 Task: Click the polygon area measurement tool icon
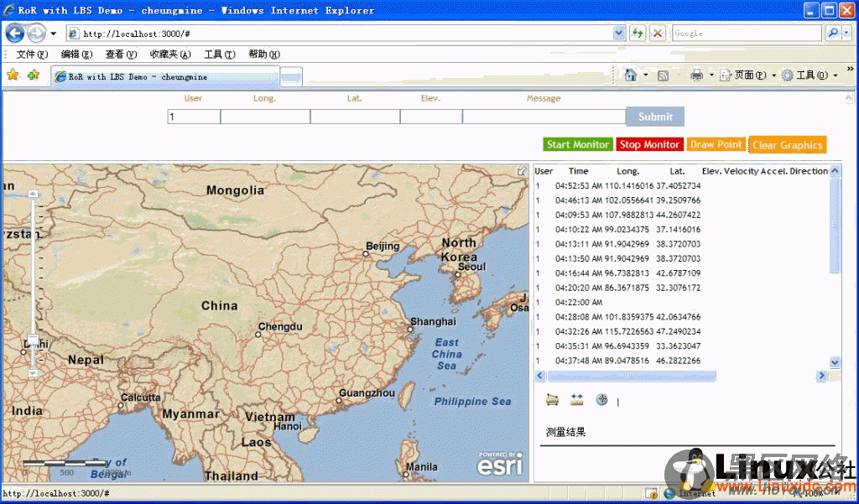pos(552,399)
